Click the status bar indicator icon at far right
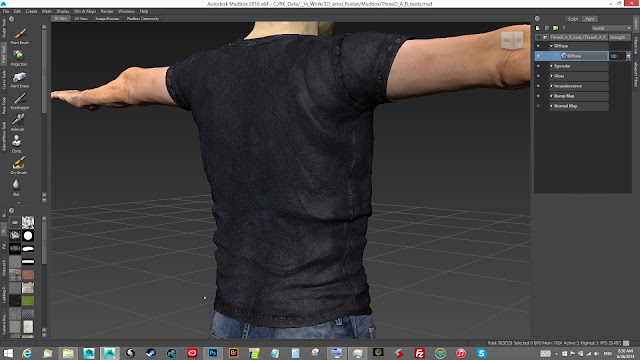The width and height of the screenshot is (640, 360). [x=626, y=343]
